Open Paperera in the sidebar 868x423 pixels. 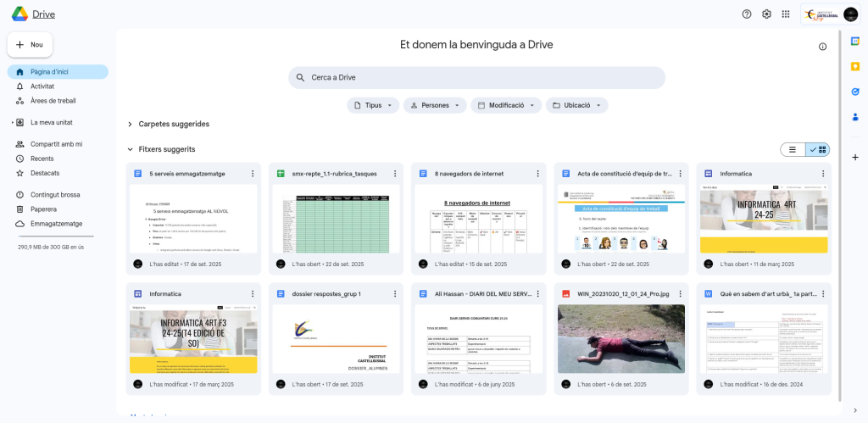point(43,209)
